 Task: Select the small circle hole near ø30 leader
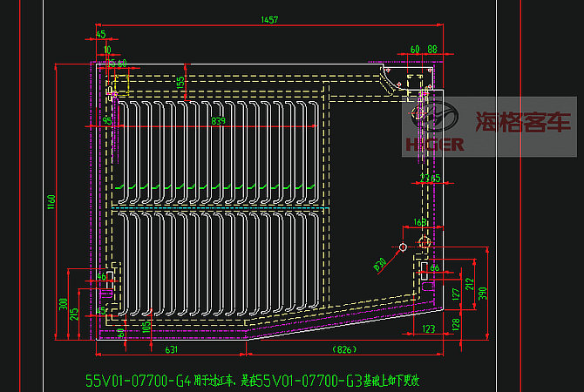[x=403, y=247]
